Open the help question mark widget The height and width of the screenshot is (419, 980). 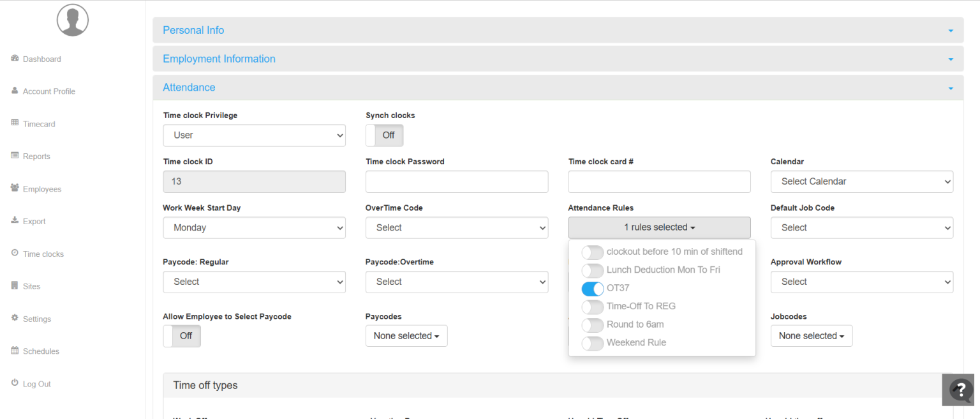tap(961, 390)
